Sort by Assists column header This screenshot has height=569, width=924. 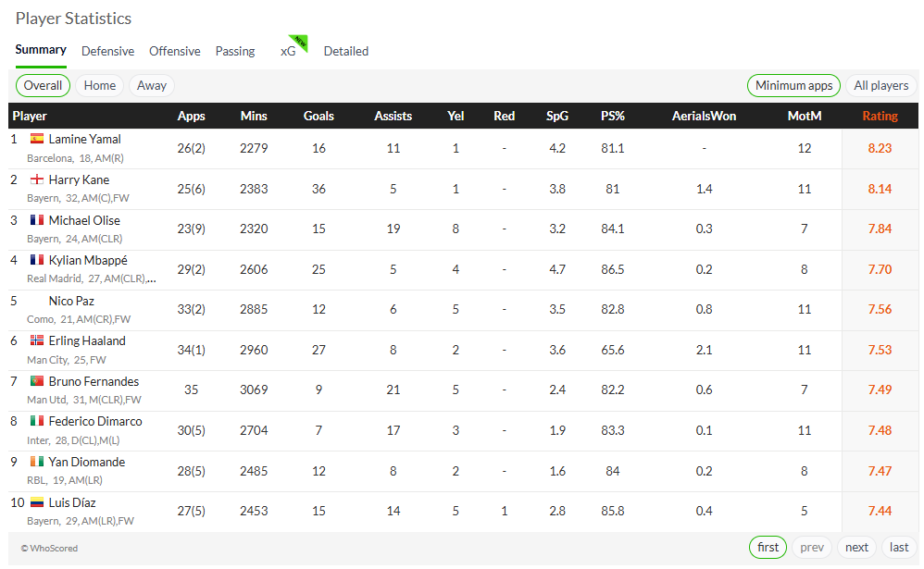tap(393, 116)
